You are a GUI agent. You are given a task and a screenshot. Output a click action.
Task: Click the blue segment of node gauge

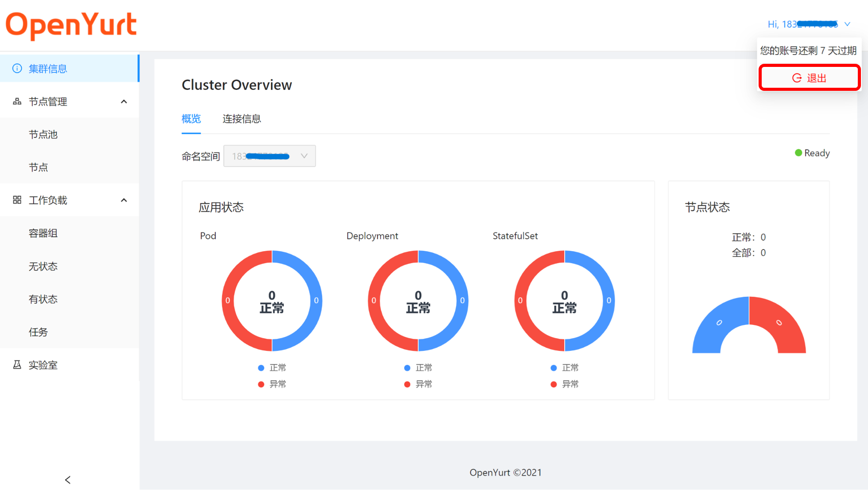[718, 323]
